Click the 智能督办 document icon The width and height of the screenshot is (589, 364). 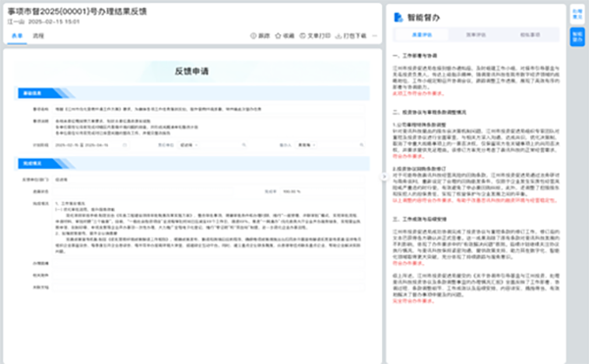click(x=399, y=18)
